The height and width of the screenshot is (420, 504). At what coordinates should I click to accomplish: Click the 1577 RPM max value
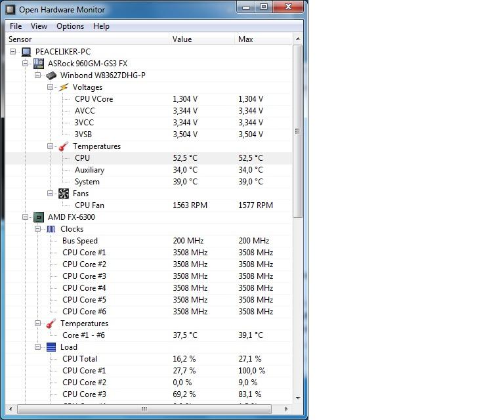[255, 205]
